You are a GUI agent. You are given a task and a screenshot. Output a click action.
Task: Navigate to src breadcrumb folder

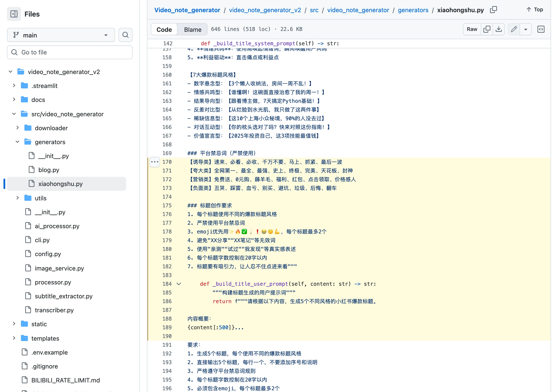click(314, 10)
